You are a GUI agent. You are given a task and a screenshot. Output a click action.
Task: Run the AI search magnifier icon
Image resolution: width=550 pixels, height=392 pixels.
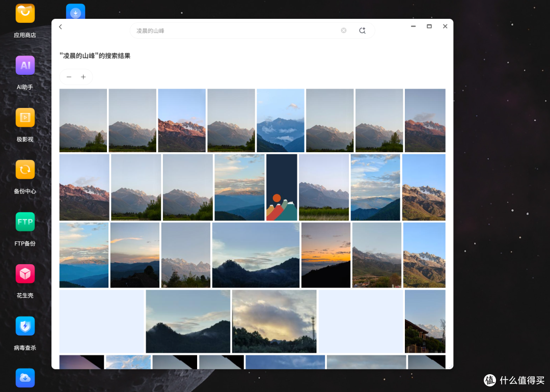[363, 31]
